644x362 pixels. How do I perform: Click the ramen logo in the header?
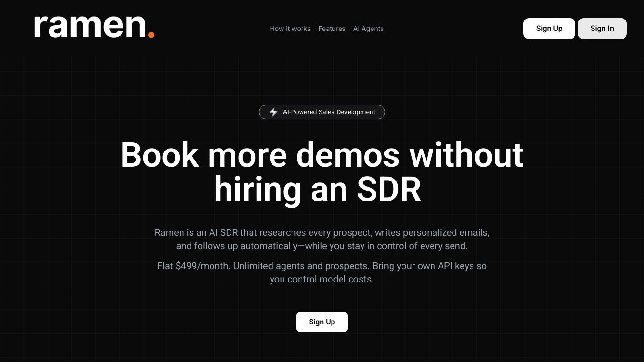point(94,27)
